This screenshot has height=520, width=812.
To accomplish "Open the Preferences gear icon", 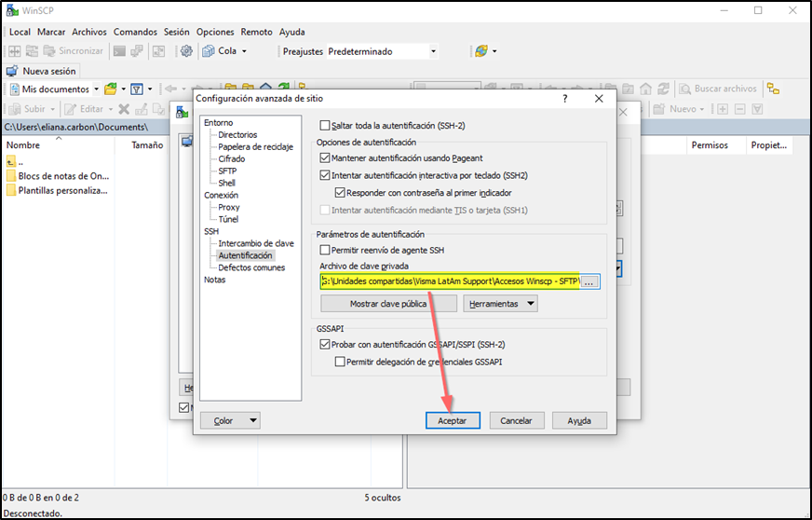I will point(186,51).
